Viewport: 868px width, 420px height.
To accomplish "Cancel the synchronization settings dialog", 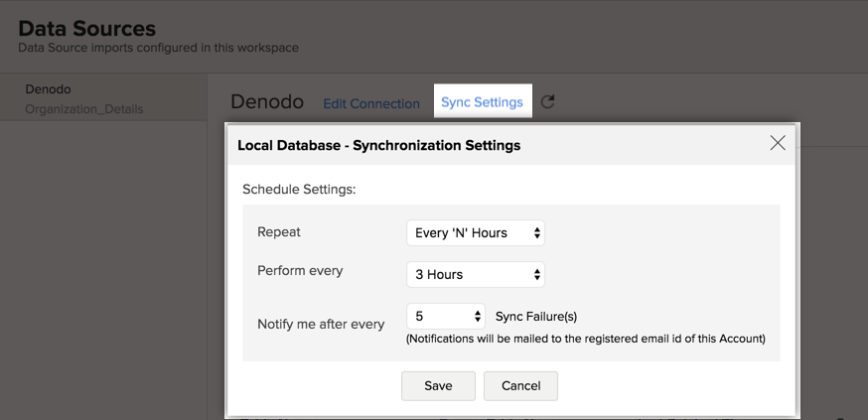I will [521, 385].
